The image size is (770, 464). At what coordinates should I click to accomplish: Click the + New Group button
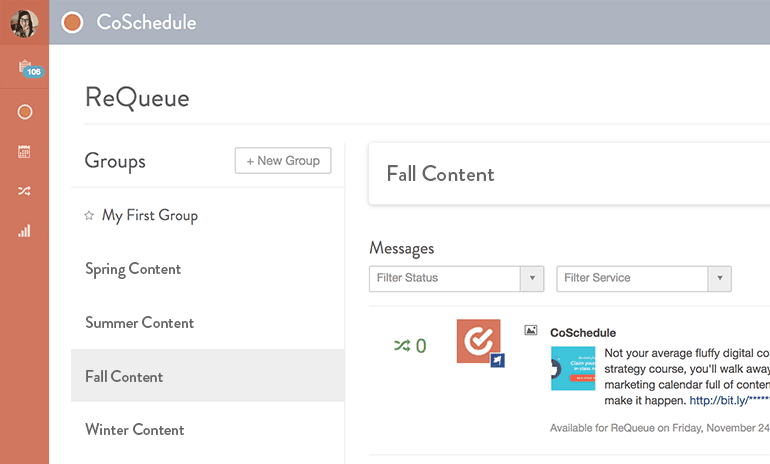click(x=283, y=161)
